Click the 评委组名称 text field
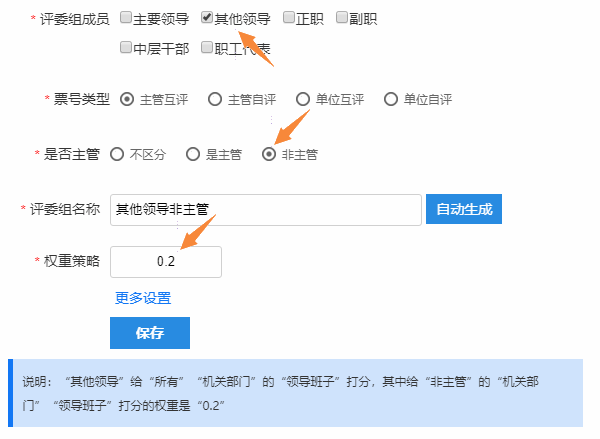Image resolution: width=600 pixels, height=439 pixels. click(x=266, y=210)
